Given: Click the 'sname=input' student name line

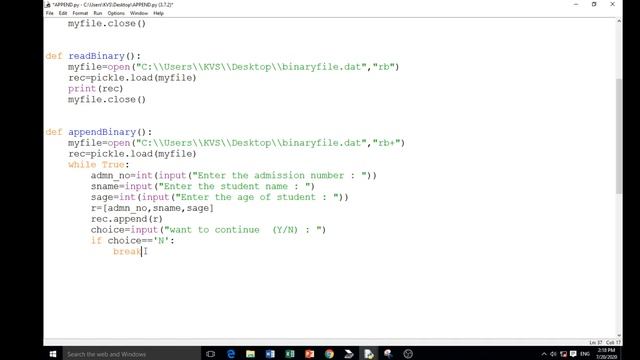Looking at the screenshot, I should point(203,186).
